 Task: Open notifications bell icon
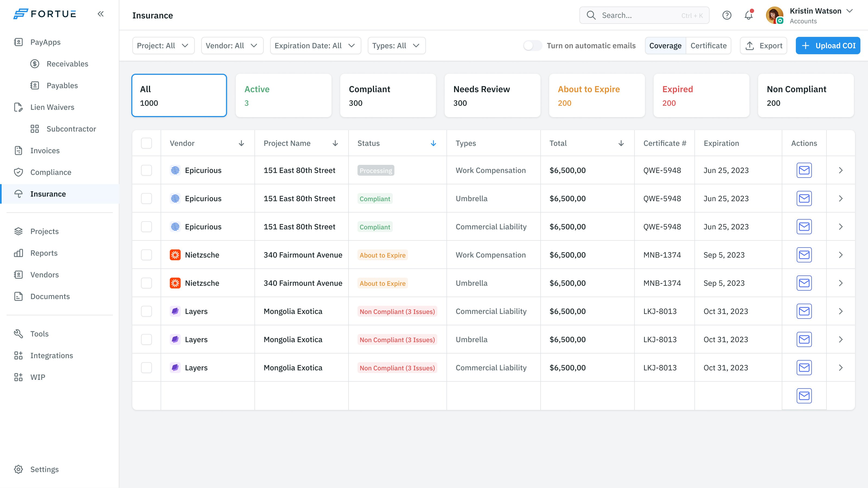[749, 15]
